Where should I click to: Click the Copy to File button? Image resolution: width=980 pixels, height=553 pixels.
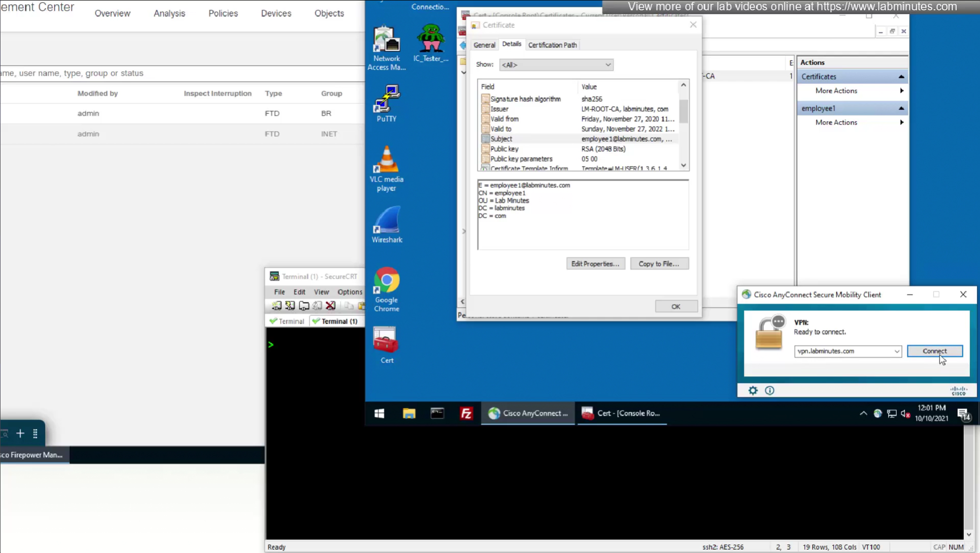point(659,264)
